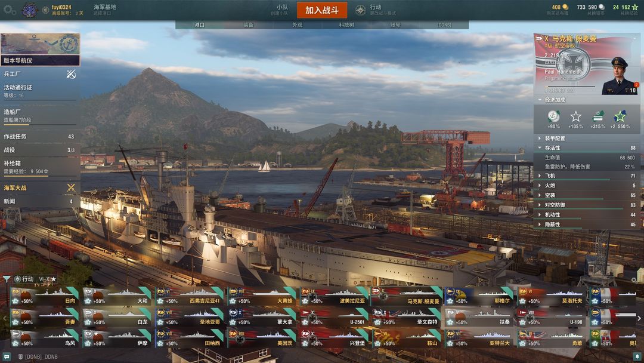Switch to the 装备 equipment tab
This screenshot has height=363, width=644.
click(x=249, y=24)
